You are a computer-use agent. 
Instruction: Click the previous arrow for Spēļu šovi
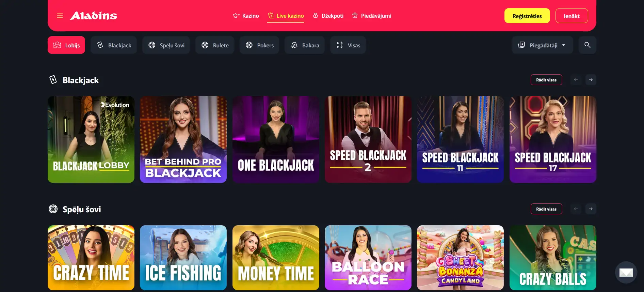576,209
